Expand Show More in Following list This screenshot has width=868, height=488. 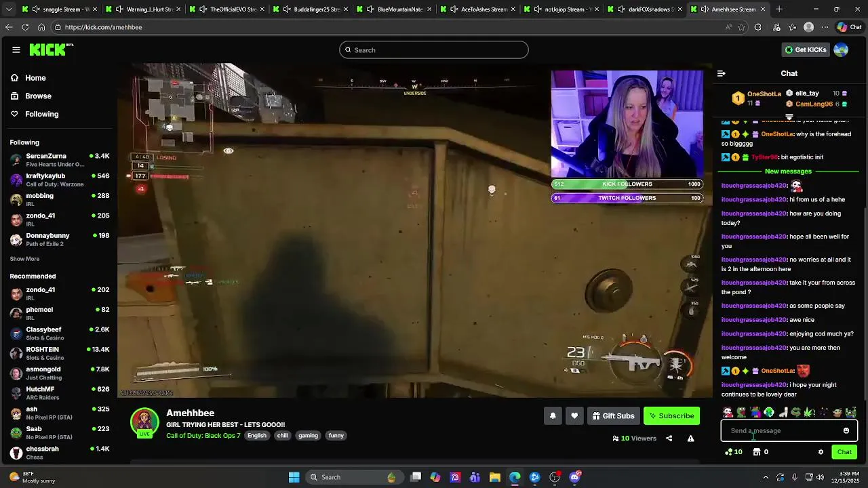(24, 259)
